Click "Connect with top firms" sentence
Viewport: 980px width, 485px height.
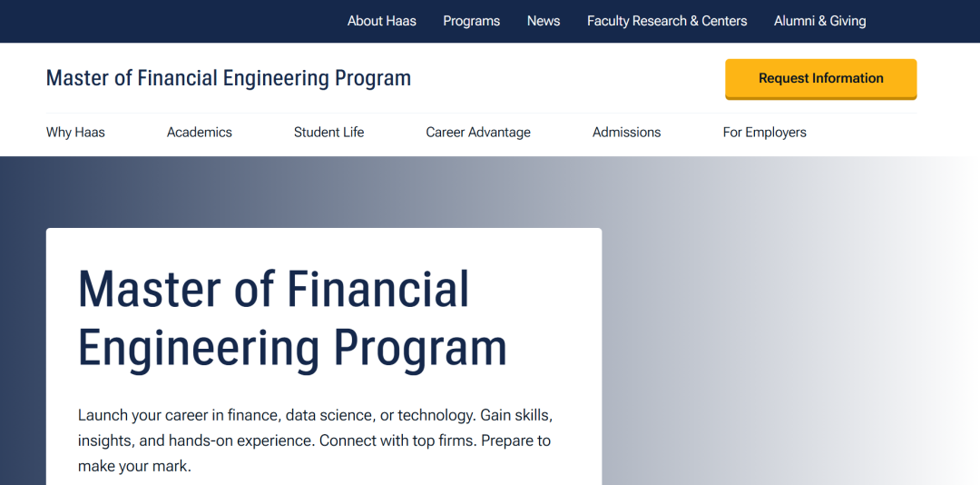pyautogui.click(x=397, y=441)
